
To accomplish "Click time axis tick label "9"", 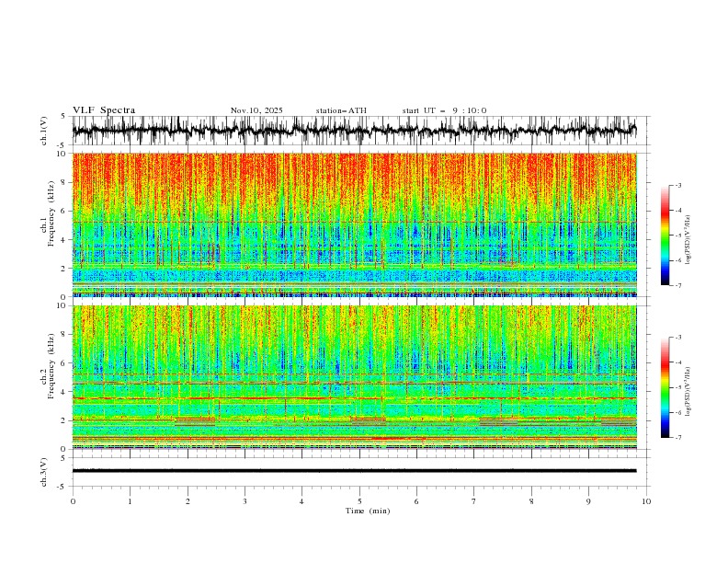I will click(x=588, y=501).
